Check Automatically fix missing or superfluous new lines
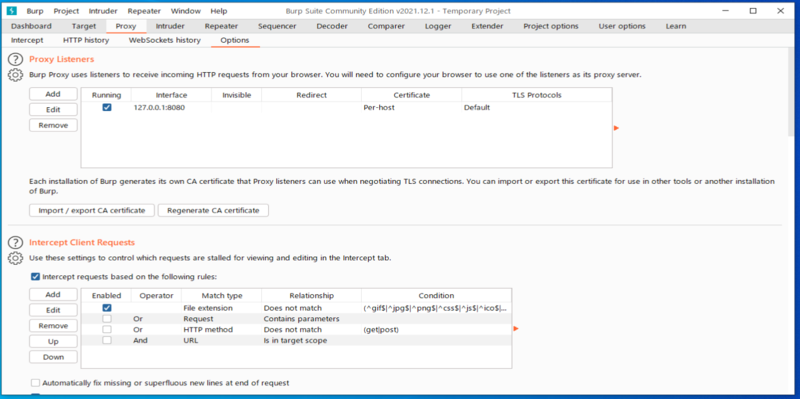The image size is (800, 399). coord(35,383)
